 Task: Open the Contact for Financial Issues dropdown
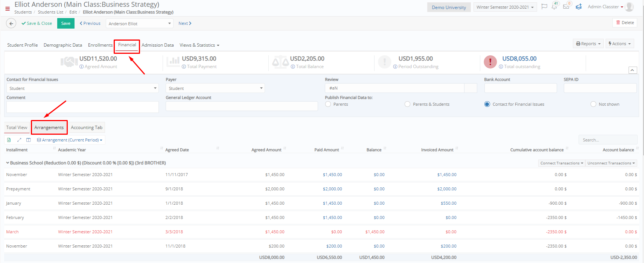[82, 88]
